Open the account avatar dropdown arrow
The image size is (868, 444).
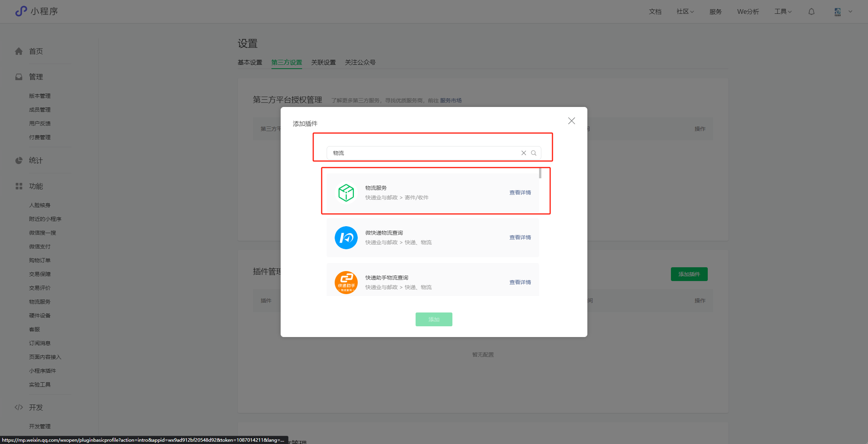pos(850,12)
